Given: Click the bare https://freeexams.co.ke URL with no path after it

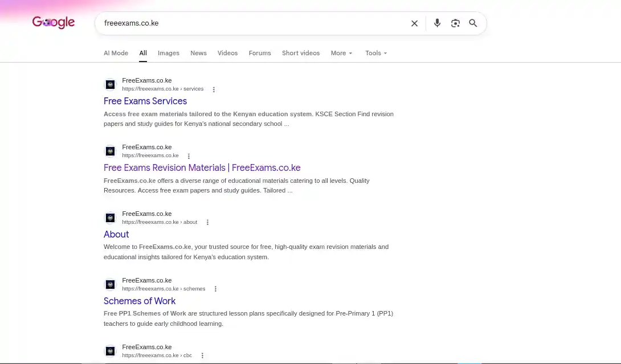Looking at the screenshot, I should [150, 156].
